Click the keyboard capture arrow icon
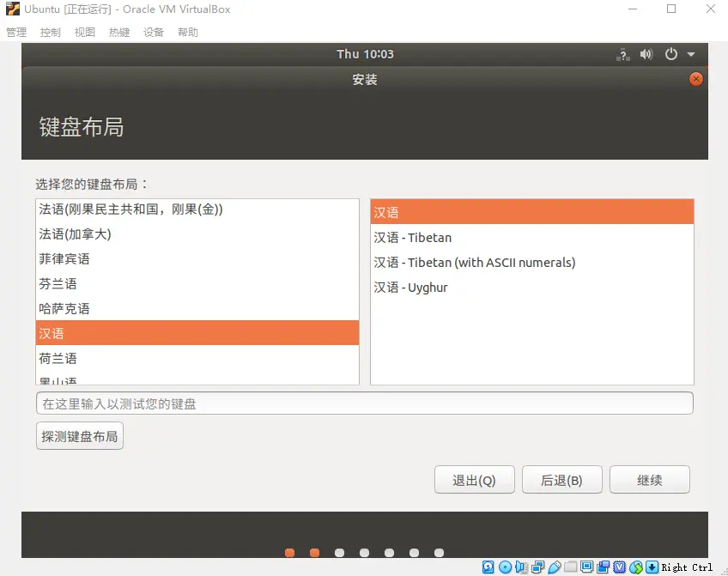 tap(652, 567)
